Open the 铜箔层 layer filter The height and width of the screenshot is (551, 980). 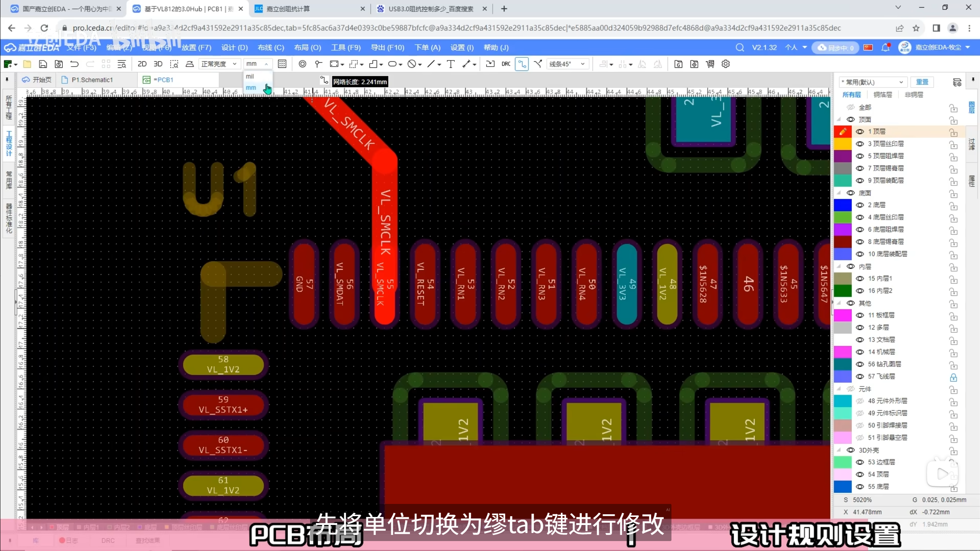click(882, 95)
